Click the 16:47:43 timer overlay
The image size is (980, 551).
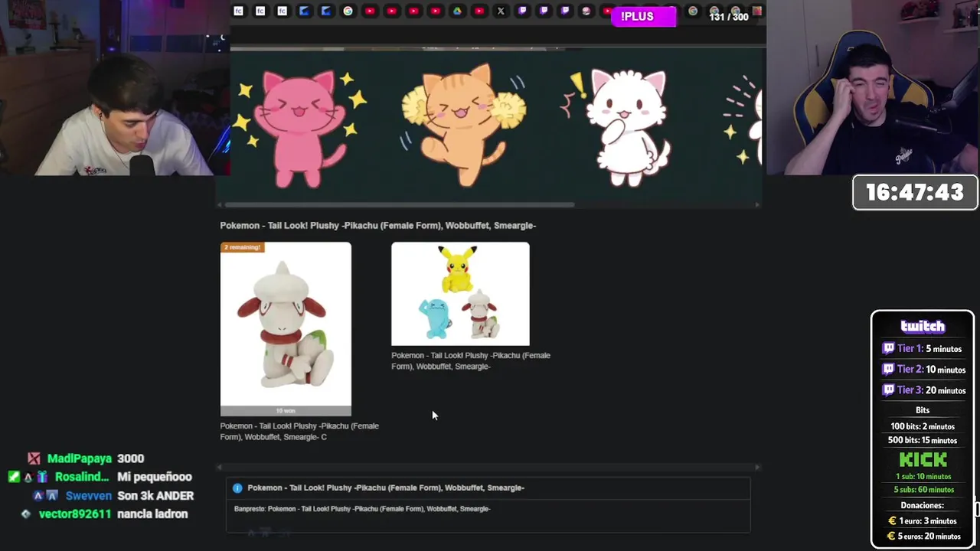(x=915, y=192)
